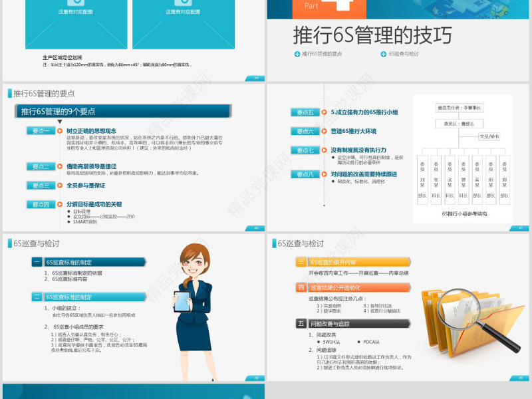Click the plus icon beside 6S巡查与检讨

point(383,53)
